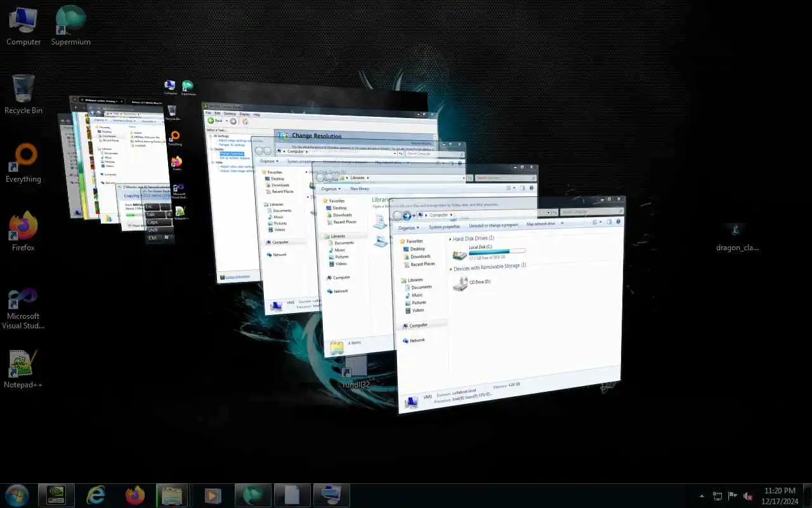Image resolution: width=812 pixels, height=508 pixels.
Task: Click Map network drive in front window
Action: pyautogui.click(x=540, y=224)
